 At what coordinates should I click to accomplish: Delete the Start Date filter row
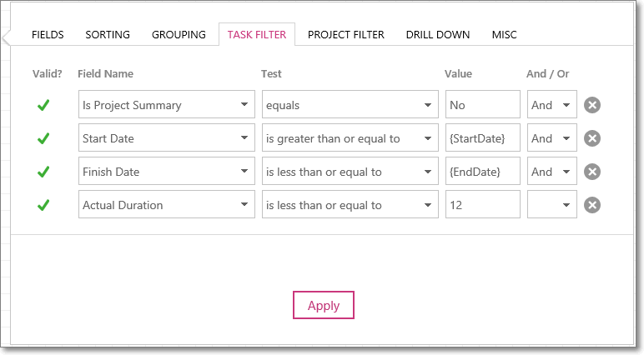[591, 138]
